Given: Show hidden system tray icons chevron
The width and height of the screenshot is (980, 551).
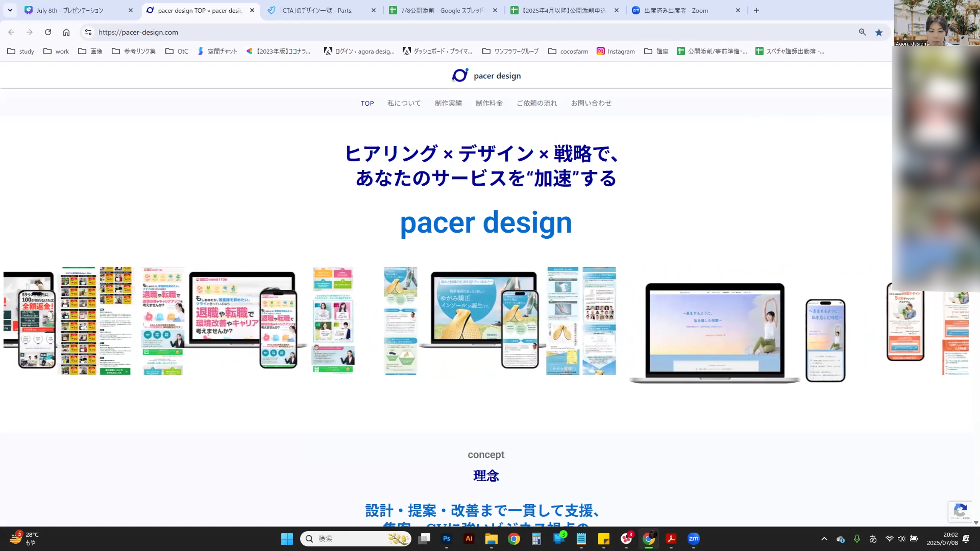Looking at the screenshot, I should click(824, 539).
